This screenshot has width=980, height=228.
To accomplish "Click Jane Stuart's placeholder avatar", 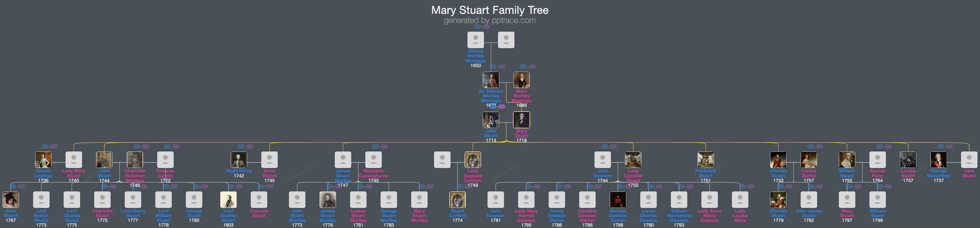I will click(x=969, y=160).
